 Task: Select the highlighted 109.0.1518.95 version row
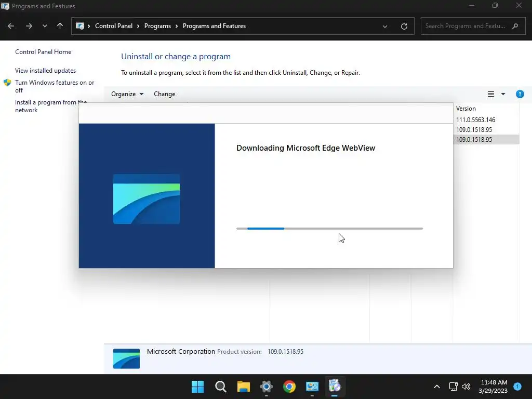coord(486,139)
